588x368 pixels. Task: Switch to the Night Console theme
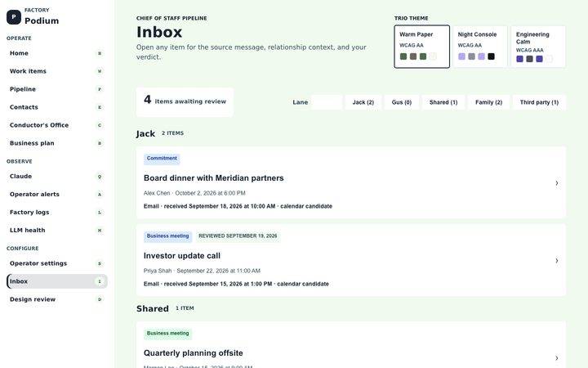[480, 47]
